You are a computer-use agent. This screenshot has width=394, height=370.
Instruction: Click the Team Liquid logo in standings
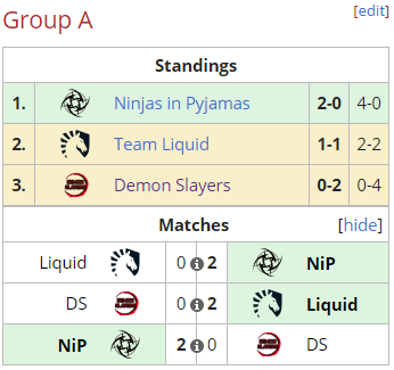point(75,144)
